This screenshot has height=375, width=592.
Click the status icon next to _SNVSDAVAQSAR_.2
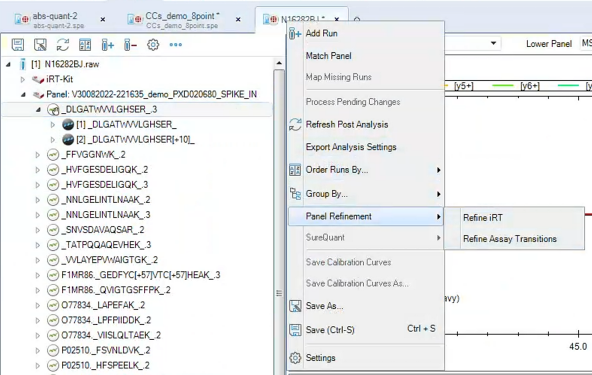tap(53, 230)
